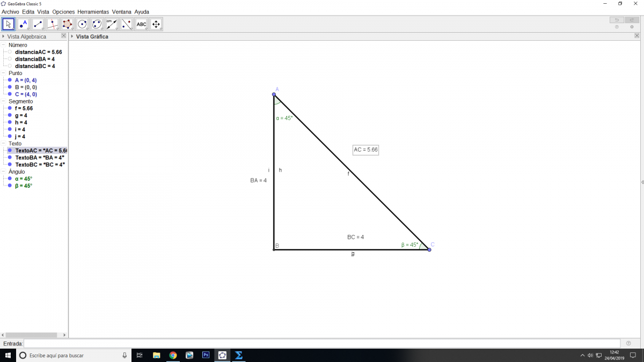Activate the Polygon tool
This screenshot has width=644, height=362.
tap(67, 24)
